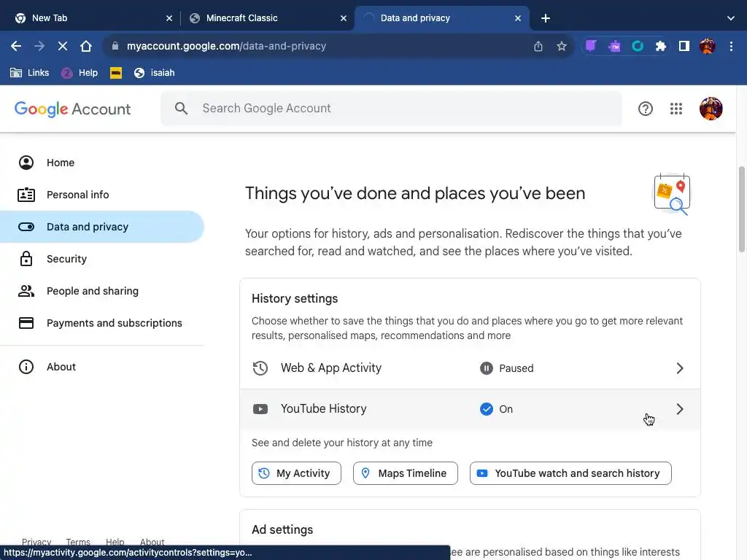This screenshot has height=560, width=747.
Task: Click the Ad settings heading
Action: tap(282, 529)
